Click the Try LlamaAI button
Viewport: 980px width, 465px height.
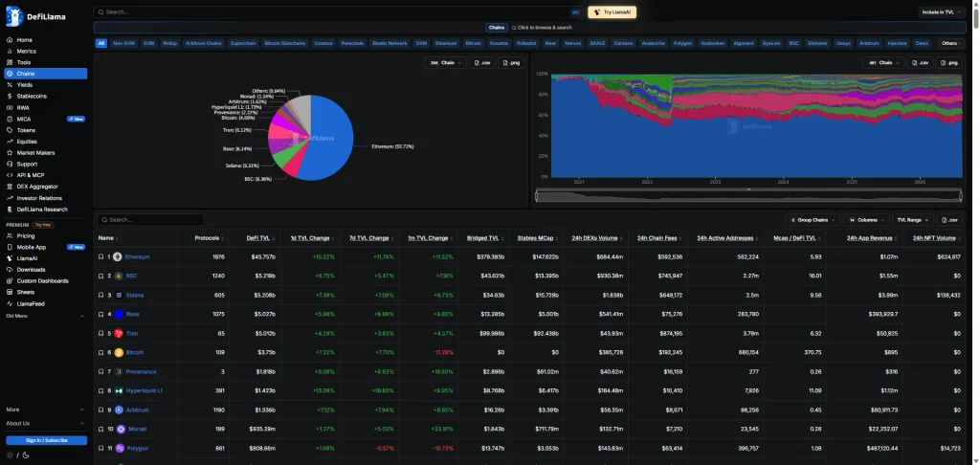612,11
